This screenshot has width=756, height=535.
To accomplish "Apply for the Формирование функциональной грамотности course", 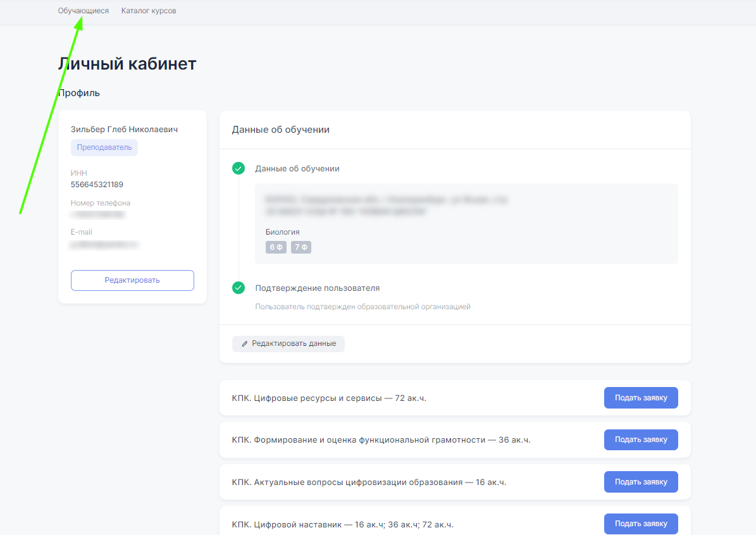I will click(641, 440).
